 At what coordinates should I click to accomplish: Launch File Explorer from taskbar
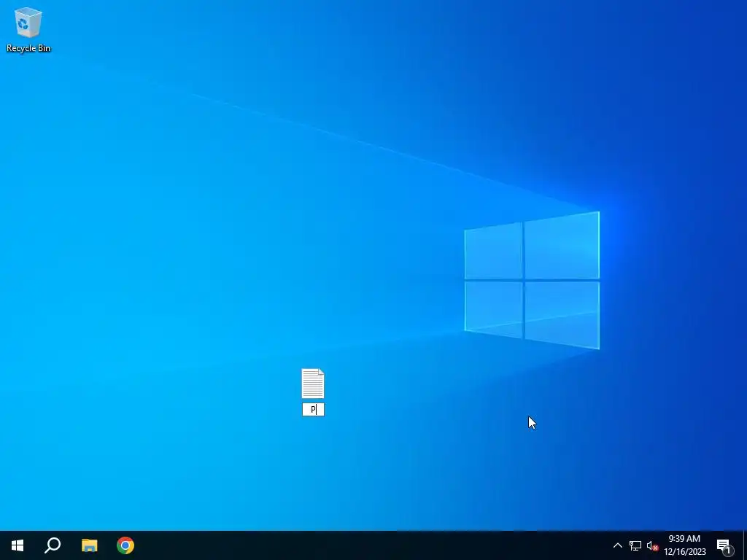pos(89,545)
